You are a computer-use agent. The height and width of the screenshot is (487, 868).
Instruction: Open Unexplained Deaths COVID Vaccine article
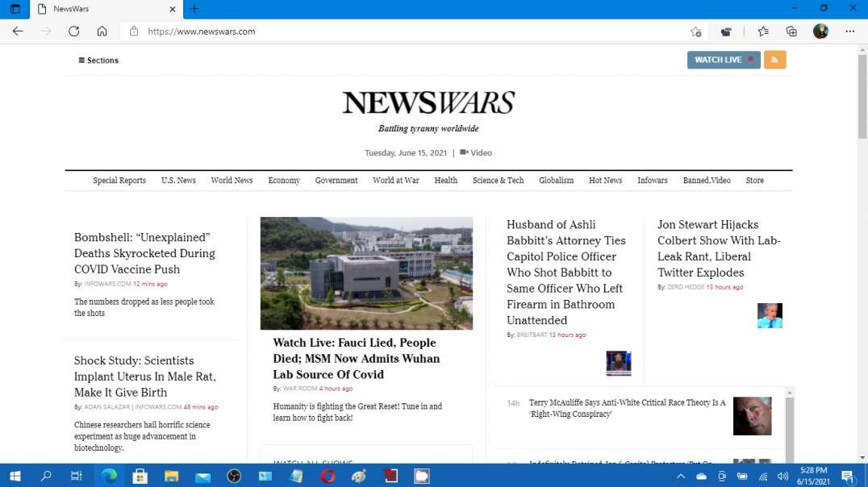coord(144,253)
